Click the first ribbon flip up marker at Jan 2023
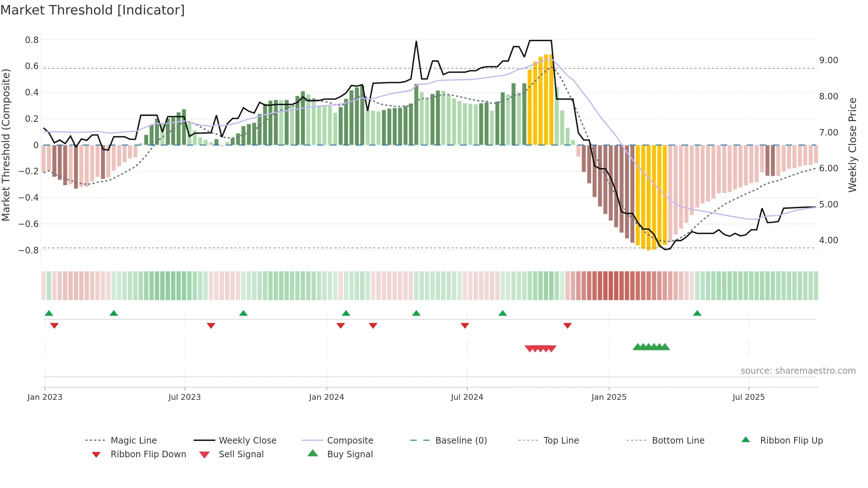Image resolution: width=868 pixels, height=488 pixels. coord(49,313)
